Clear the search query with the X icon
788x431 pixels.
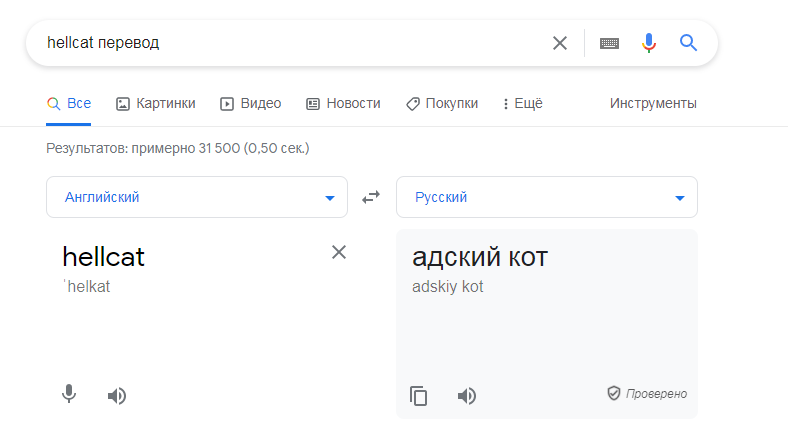[560, 43]
